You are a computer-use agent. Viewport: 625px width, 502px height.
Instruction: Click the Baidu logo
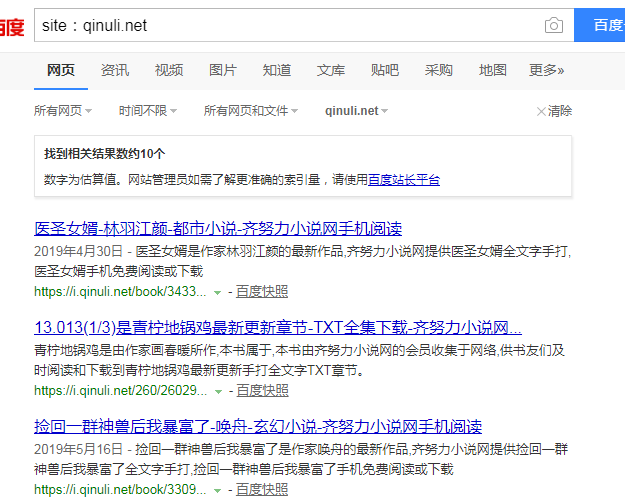point(12,27)
